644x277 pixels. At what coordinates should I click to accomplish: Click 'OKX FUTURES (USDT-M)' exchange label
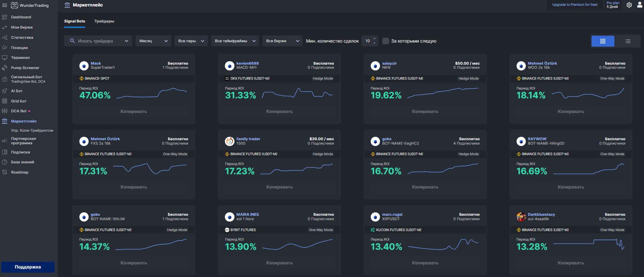click(x=250, y=79)
